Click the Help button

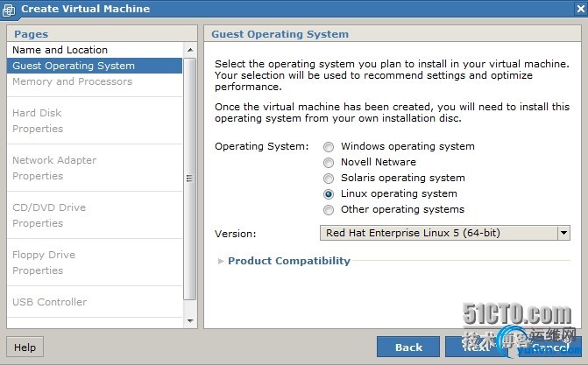click(x=25, y=347)
